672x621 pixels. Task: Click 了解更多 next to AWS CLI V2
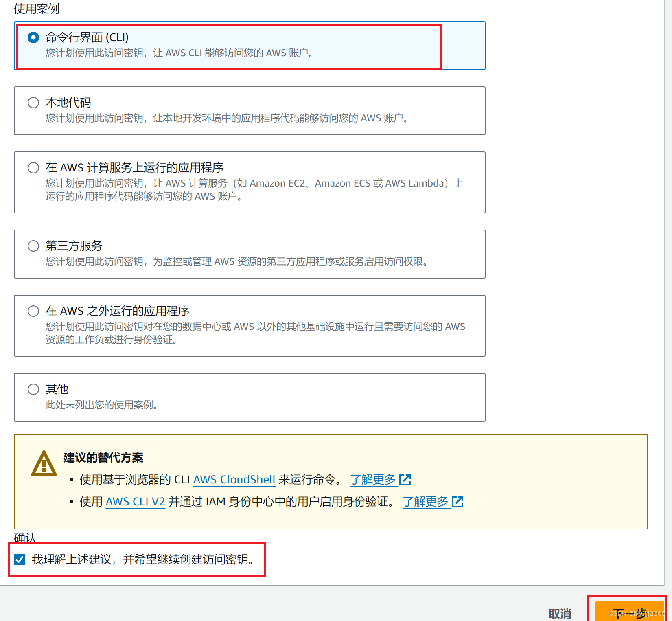(426, 501)
